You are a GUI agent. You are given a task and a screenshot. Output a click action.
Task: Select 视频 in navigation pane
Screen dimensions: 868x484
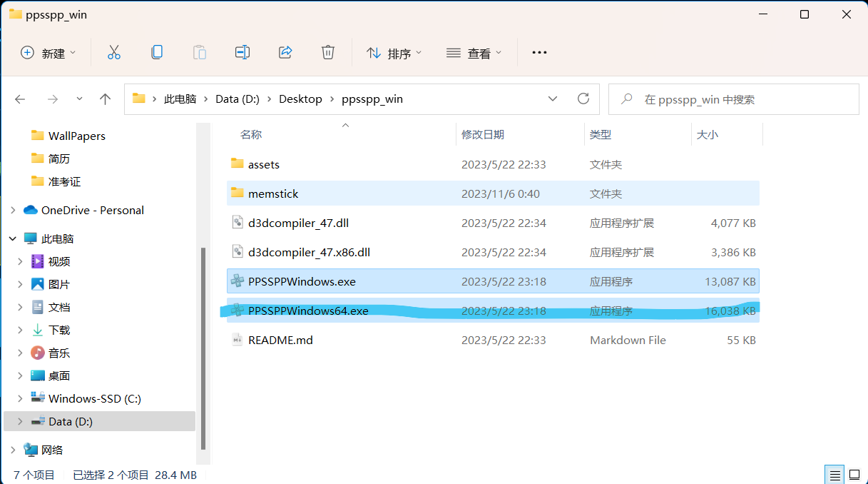(x=59, y=261)
